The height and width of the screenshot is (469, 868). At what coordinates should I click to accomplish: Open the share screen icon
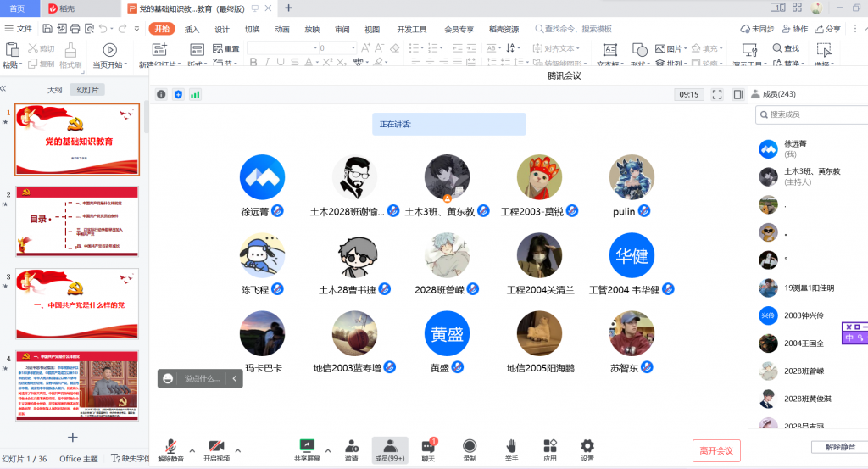(307, 447)
